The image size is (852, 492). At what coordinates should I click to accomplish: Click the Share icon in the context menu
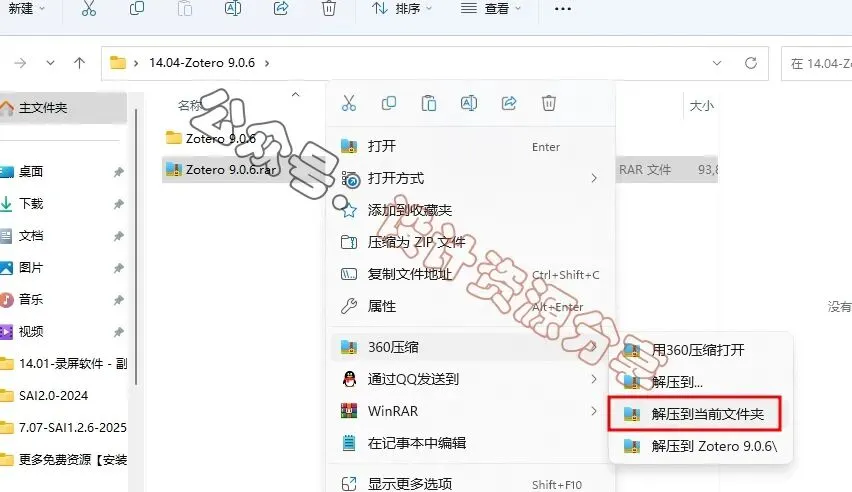509,103
